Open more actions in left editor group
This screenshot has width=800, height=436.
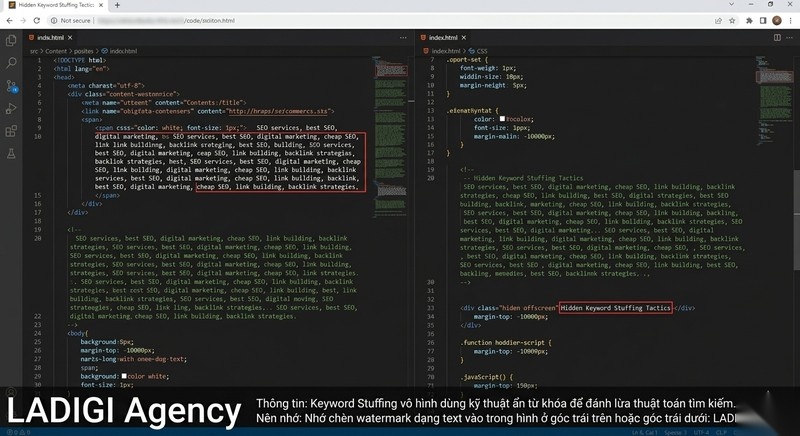coord(403,38)
